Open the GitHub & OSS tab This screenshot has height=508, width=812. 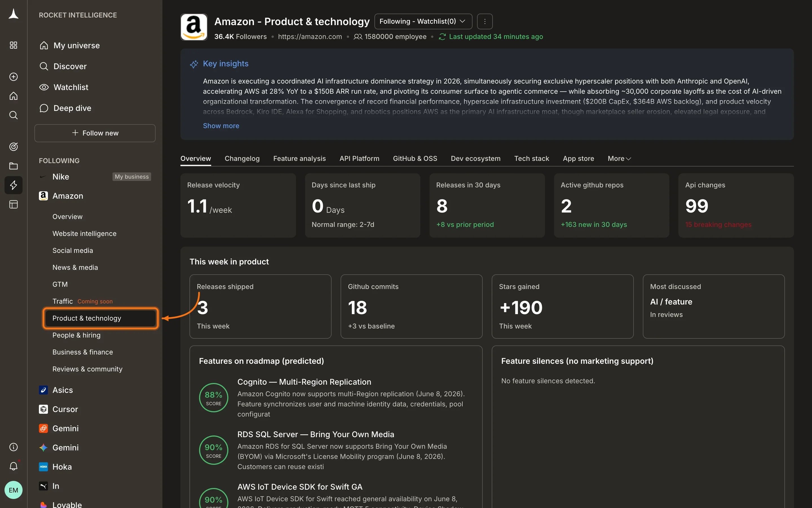tap(415, 159)
